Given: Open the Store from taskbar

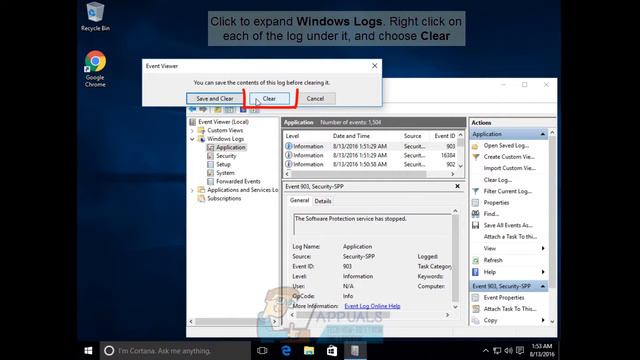Looking at the screenshot, I should (332, 351).
